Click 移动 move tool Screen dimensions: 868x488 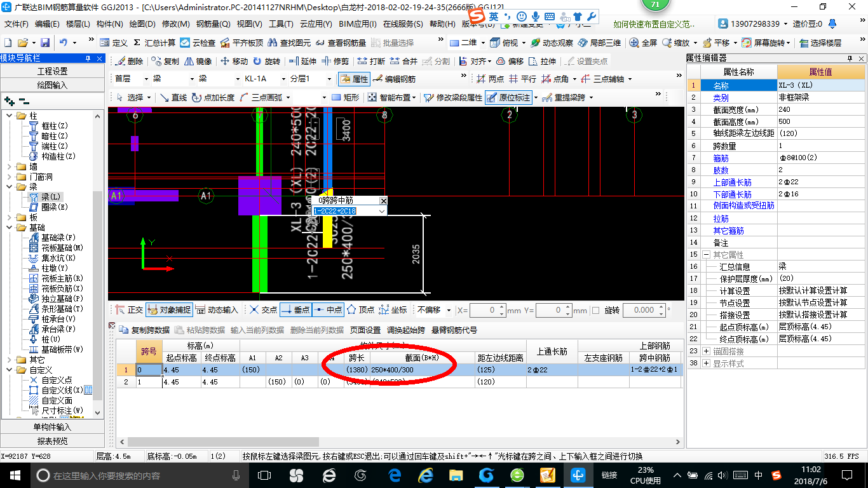coord(234,62)
